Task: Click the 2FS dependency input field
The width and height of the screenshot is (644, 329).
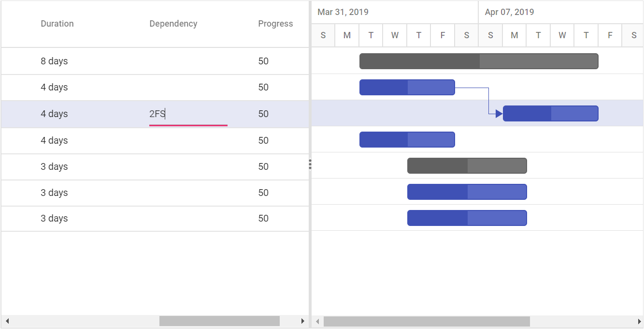Action: 188,114
